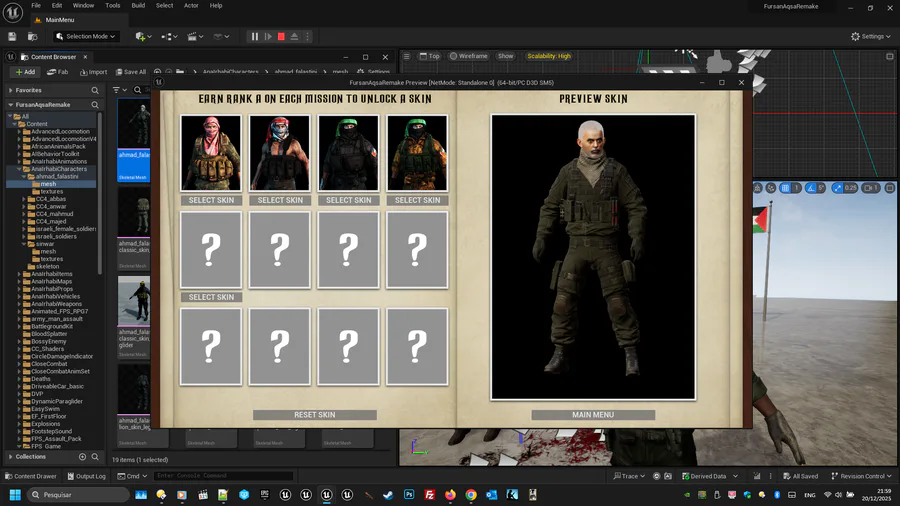Viewport: 900px width, 506px height.
Task: Open the cinematics clapperboard dropdown
Action: [x=195, y=36]
